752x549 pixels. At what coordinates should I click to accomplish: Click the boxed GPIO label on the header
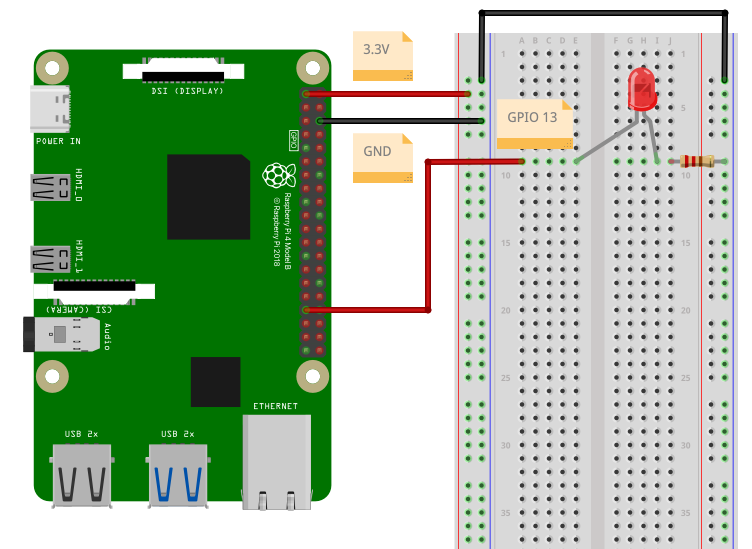pyautogui.click(x=294, y=140)
